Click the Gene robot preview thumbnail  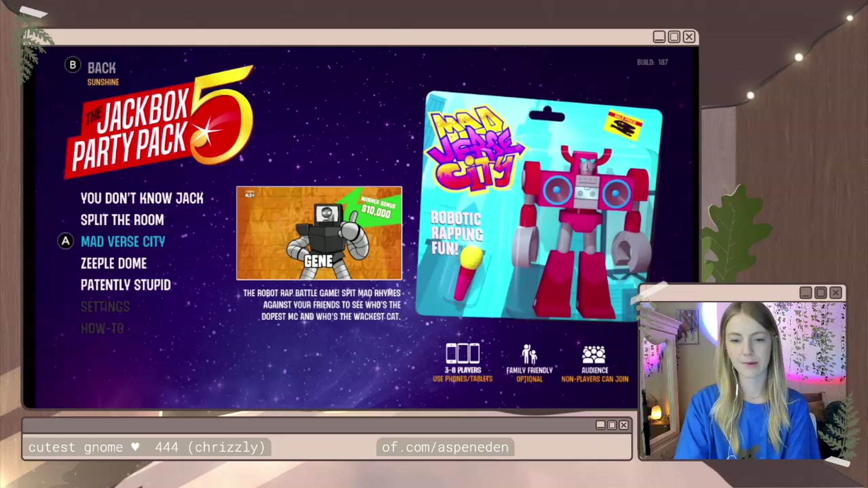tap(319, 233)
